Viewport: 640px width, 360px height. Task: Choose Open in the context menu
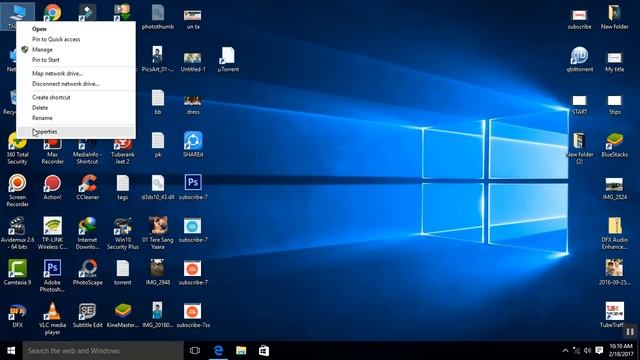76,29
